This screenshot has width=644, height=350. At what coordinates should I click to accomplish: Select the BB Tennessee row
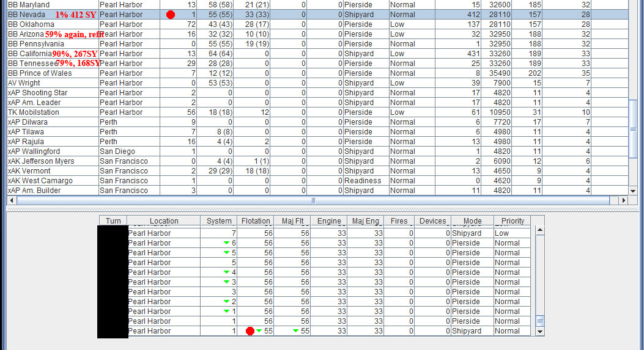coord(318,64)
